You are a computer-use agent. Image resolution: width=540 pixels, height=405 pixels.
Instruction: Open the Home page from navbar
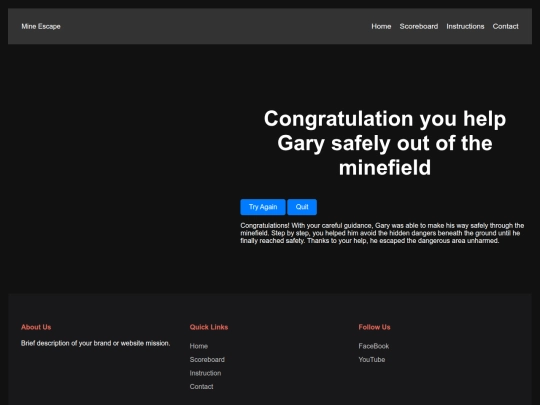pos(381,27)
